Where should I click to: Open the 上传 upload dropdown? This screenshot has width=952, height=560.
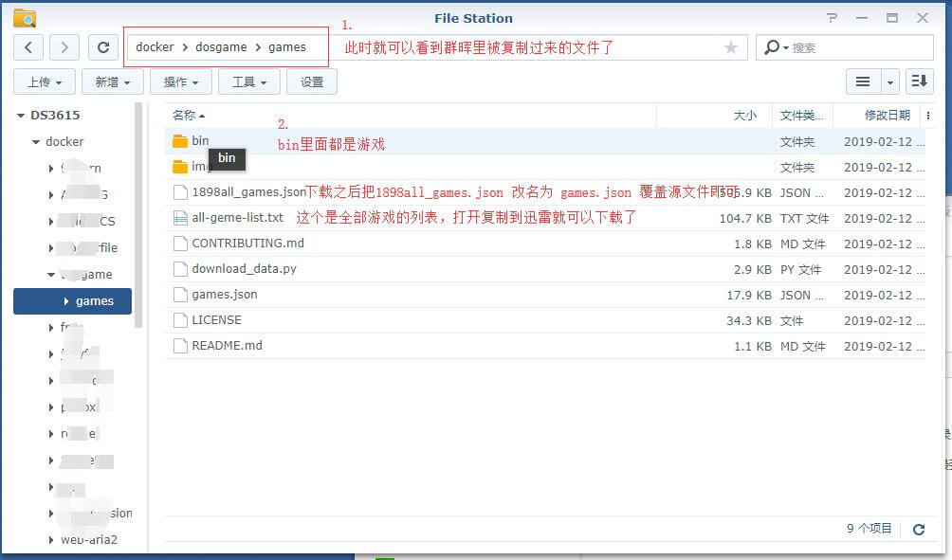tap(44, 81)
